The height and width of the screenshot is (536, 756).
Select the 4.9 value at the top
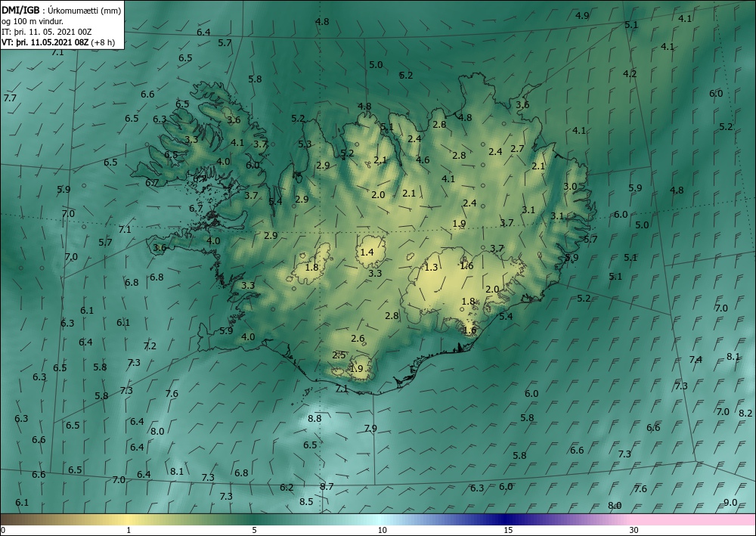tap(582, 15)
